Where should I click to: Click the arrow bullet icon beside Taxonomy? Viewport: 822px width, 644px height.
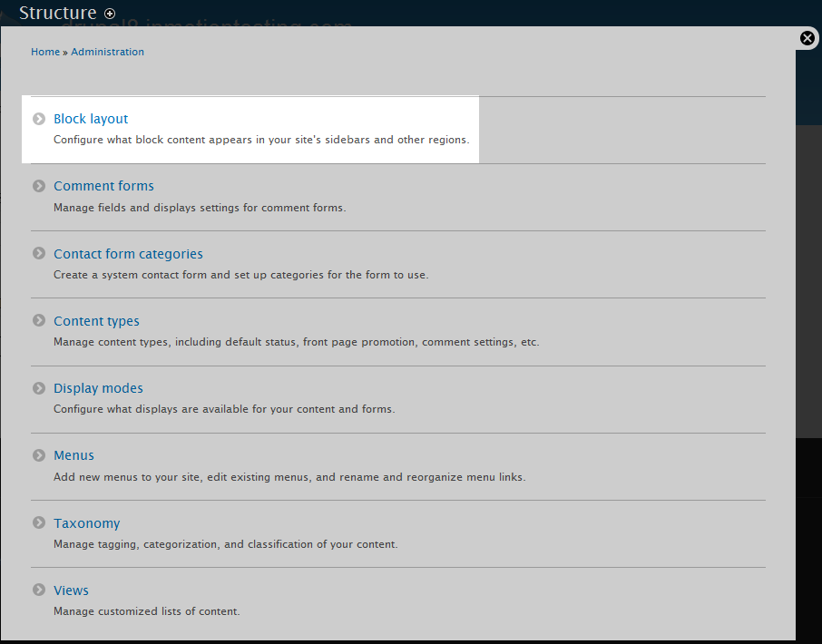click(39, 522)
